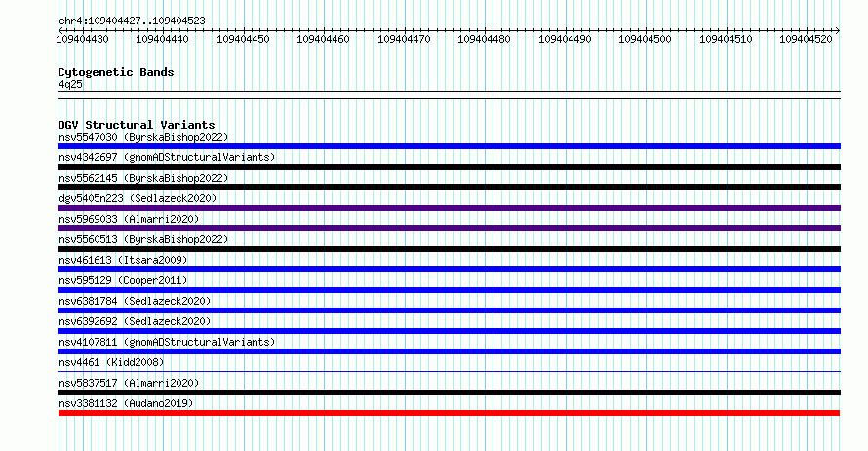Select the Cytogenetic Bands track title
Viewport: 868px width, 451px height.
(116, 72)
